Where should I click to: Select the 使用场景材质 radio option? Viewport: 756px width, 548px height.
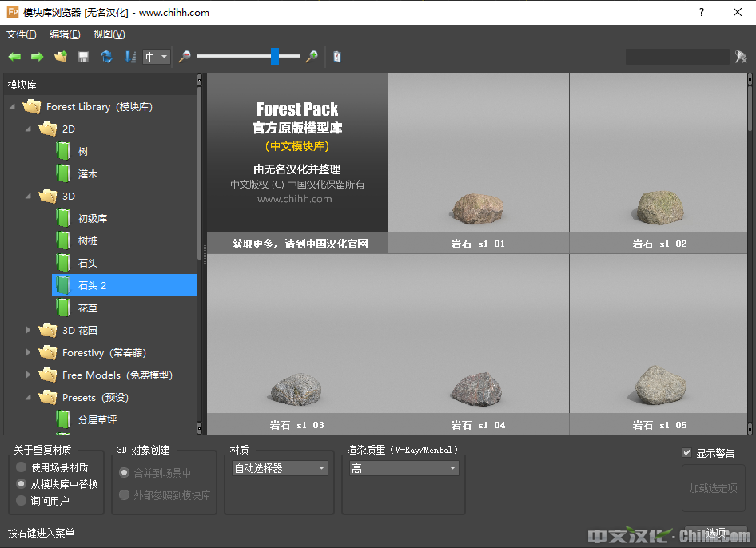(x=22, y=467)
